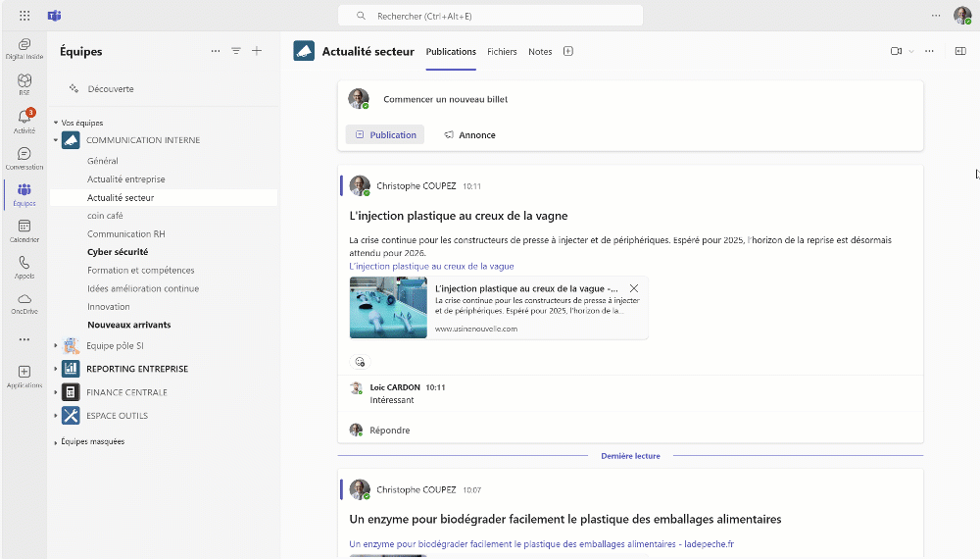Show more apps ellipsis in sidebar
The image size is (980, 559).
(x=24, y=339)
